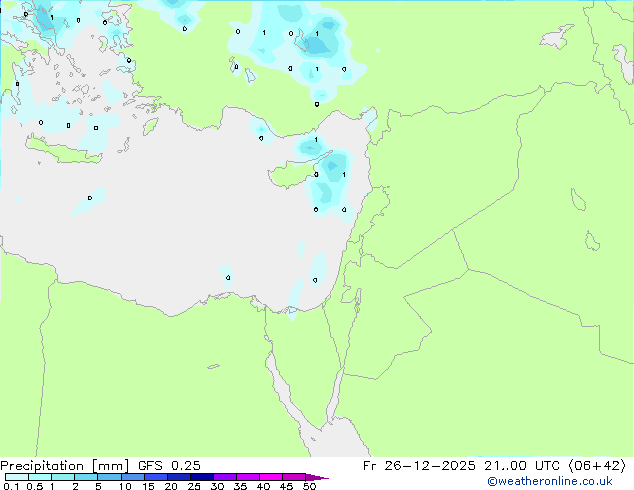Click the '10' legend scale label
The height and width of the screenshot is (490, 634).
coord(125,486)
